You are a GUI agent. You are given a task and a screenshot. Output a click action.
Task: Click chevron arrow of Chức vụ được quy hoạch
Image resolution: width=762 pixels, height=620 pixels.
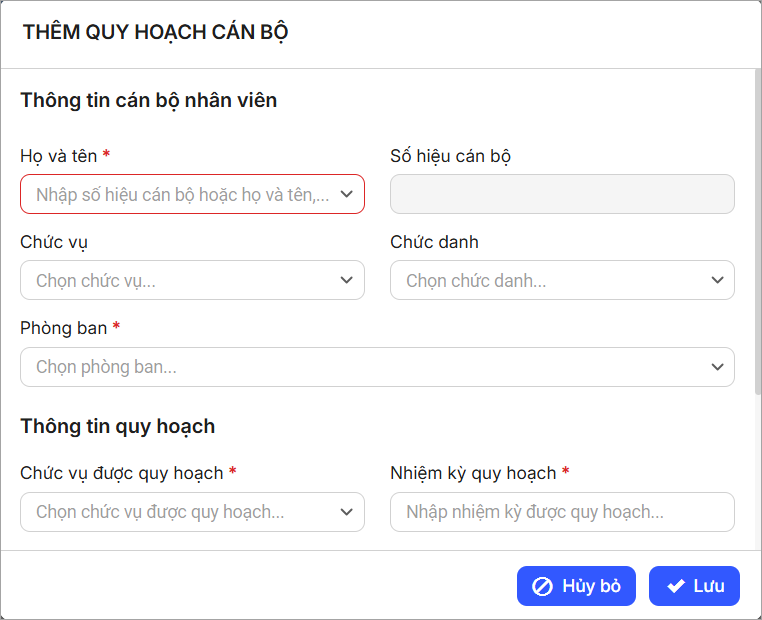pos(347,512)
